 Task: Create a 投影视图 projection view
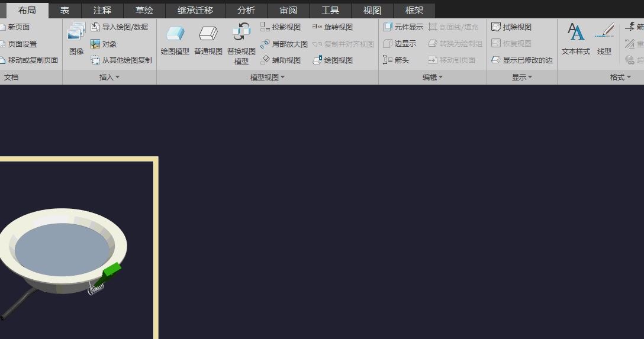click(x=281, y=27)
